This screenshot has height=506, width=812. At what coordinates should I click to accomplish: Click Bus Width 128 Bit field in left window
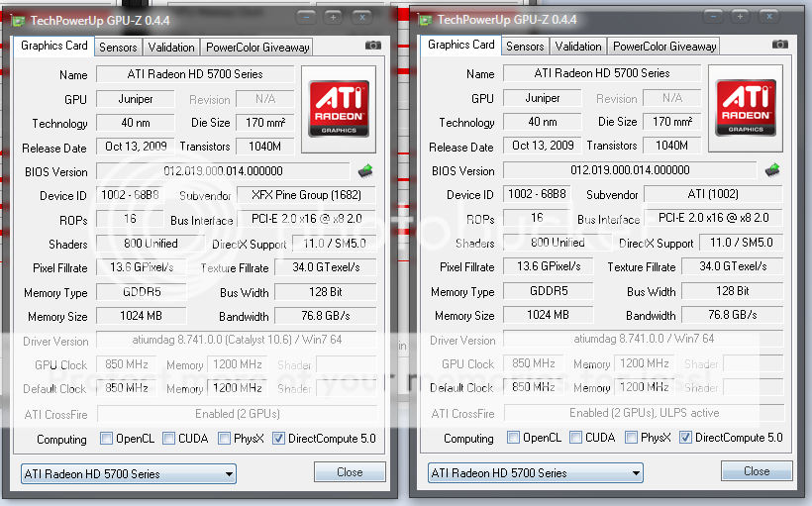coord(325,292)
